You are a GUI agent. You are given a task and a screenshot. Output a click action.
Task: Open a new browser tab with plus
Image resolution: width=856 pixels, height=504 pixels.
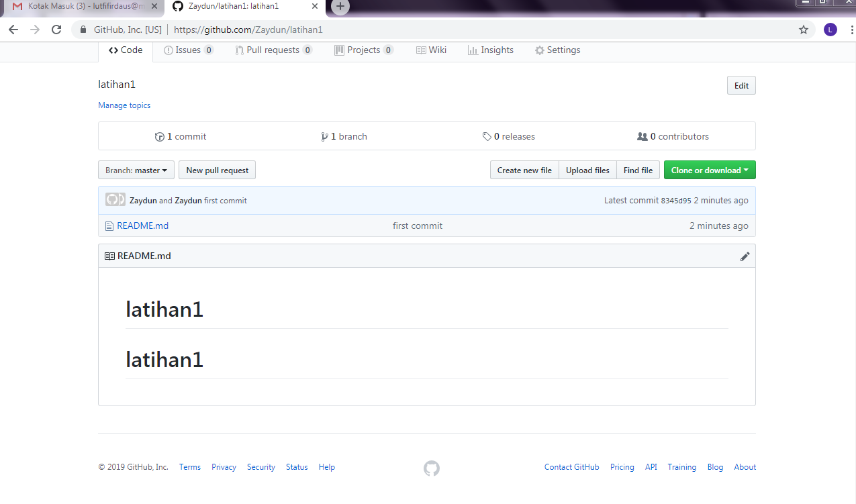tap(340, 7)
